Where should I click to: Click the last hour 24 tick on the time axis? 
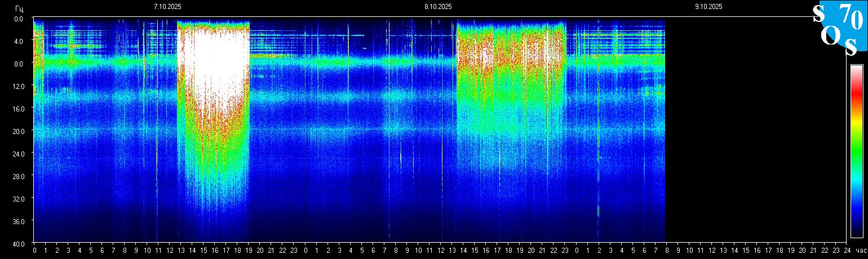pos(847,251)
